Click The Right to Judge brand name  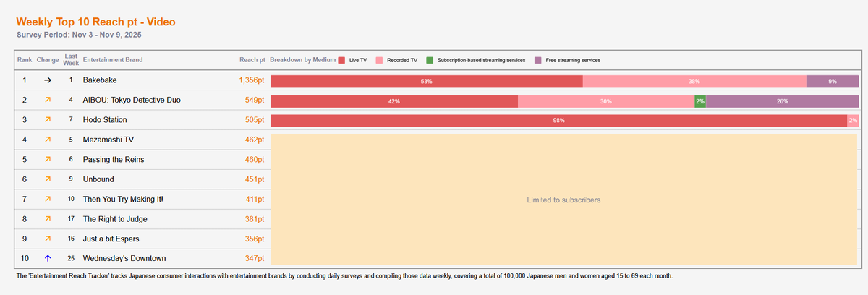[x=116, y=219]
